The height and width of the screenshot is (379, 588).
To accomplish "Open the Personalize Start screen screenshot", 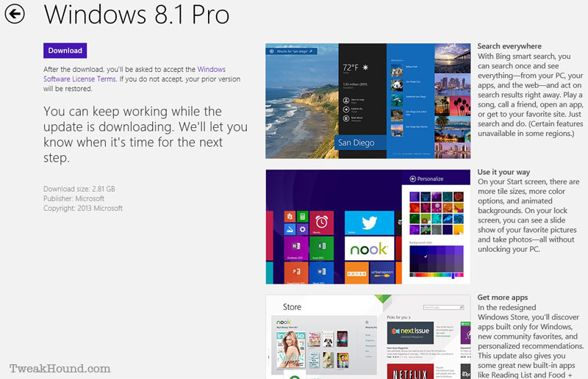I will pyautogui.click(x=368, y=227).
